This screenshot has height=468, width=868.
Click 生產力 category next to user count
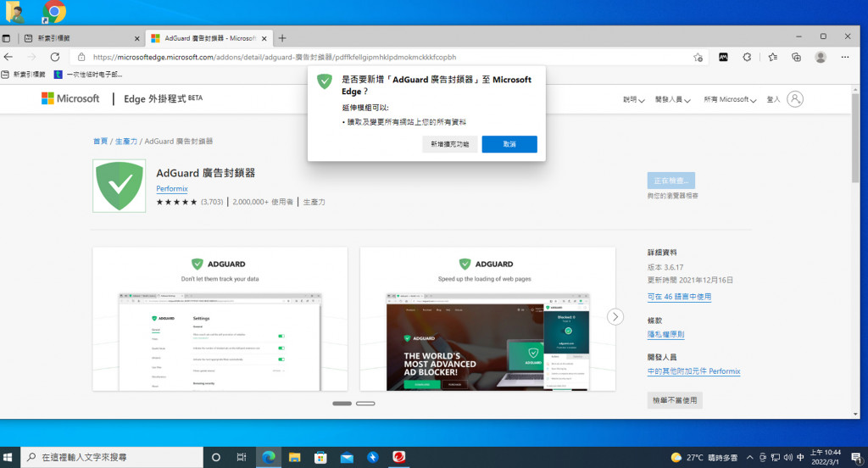pyautogui.click(x=314, y=202)
